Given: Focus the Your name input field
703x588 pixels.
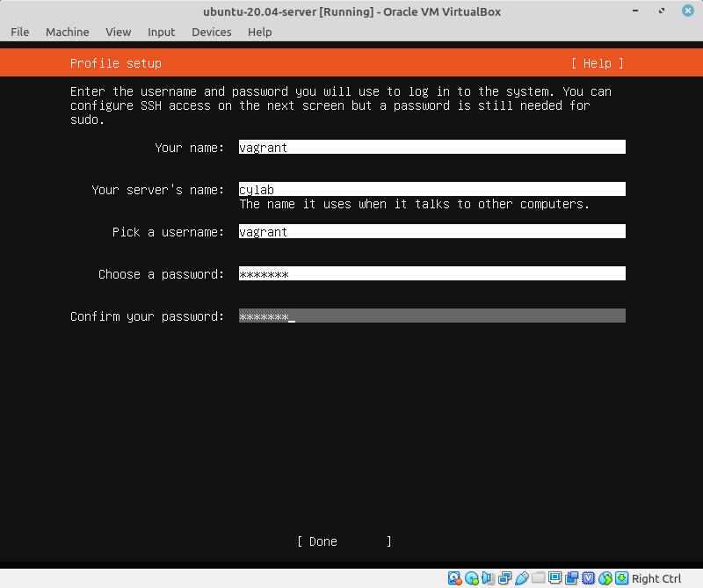Looking at the screenshot, I should tap(432, 147).
